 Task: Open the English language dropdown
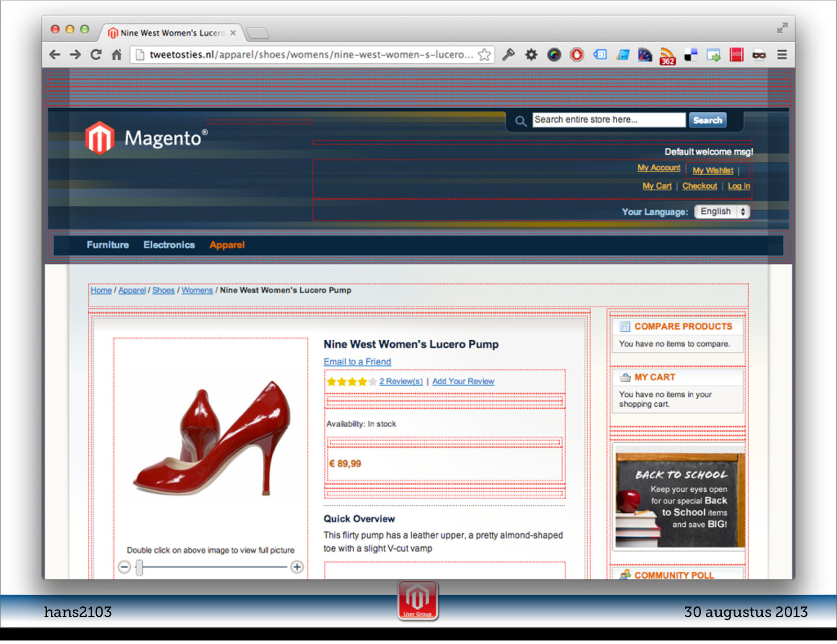click(722, 211)
